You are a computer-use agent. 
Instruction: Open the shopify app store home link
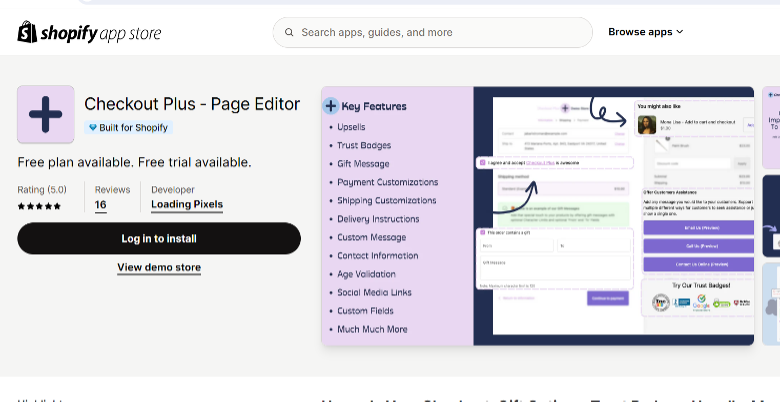(x=90, y=32)
